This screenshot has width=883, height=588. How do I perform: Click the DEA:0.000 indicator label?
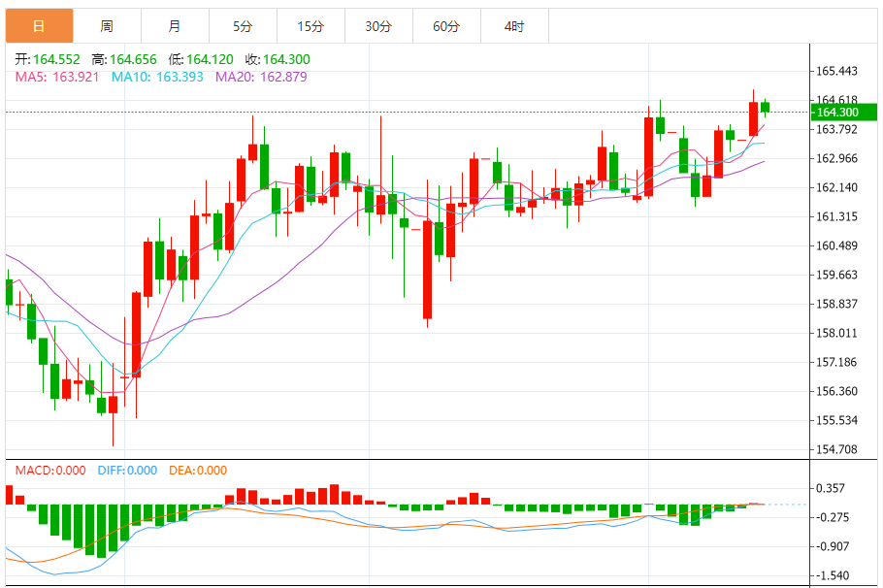click(198, 471)
